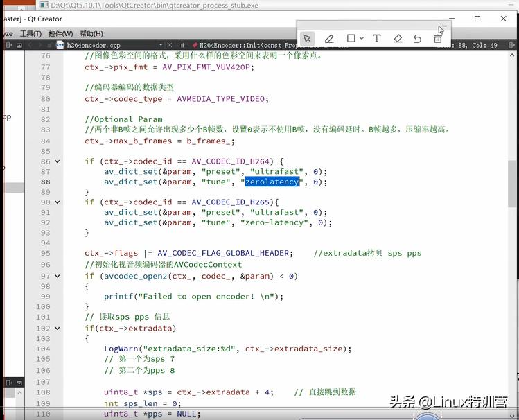The image size is (519, 420).
Task: Click the # symbol selector
Action: [x=182, y=45]
